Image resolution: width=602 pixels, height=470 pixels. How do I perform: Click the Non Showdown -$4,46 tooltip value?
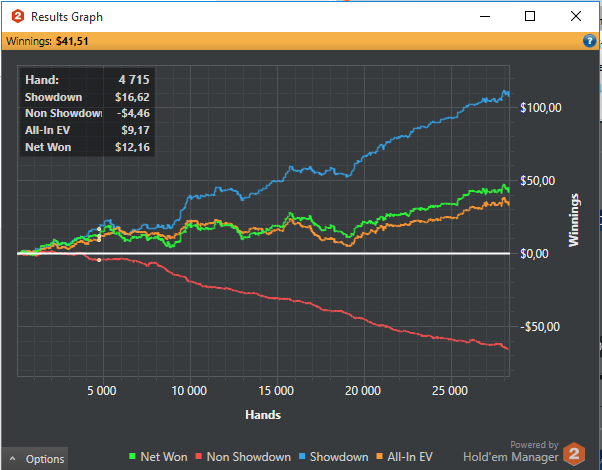point(133,113)
